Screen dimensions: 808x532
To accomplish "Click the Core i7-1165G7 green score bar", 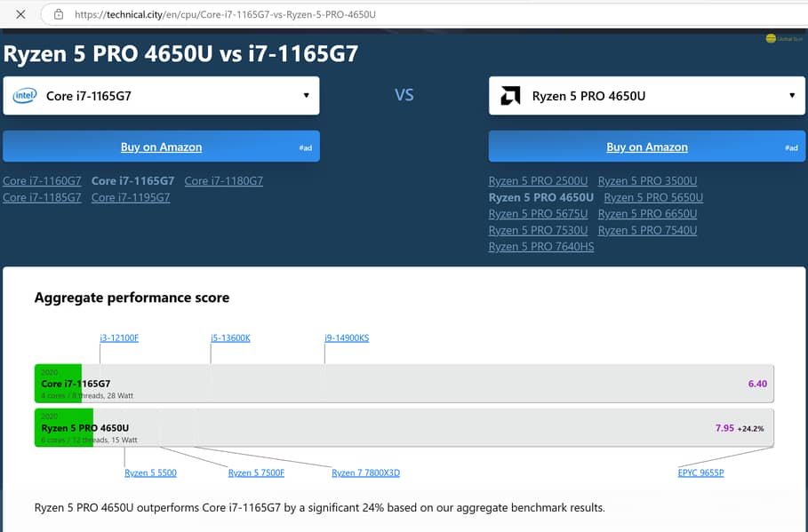I will coord(59,384).
